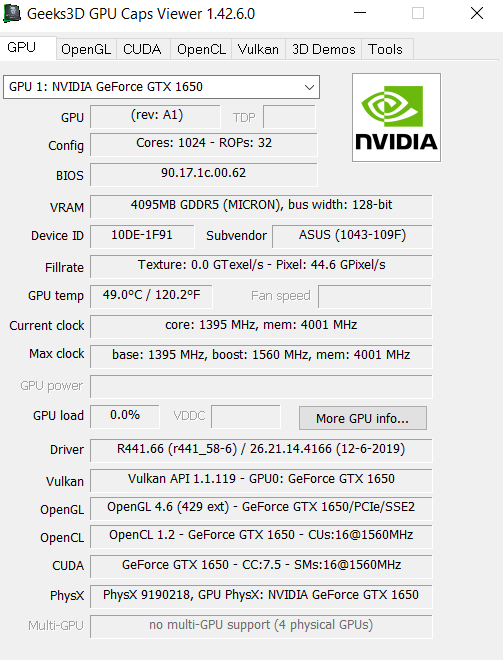Select the Tools tab
This screenshot has height=660, width=503.
(386, 50)
